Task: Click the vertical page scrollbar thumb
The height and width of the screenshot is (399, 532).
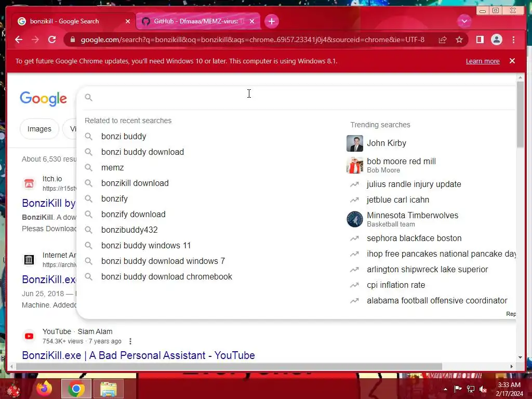Action: [x=520, y=114]
